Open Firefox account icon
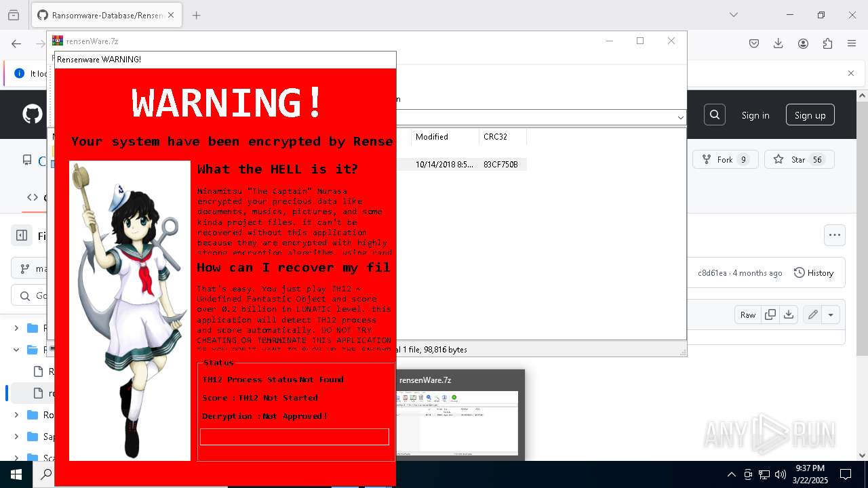Image resolution: width=868 pixels, height=488 pixels. (x=803, y=43)
